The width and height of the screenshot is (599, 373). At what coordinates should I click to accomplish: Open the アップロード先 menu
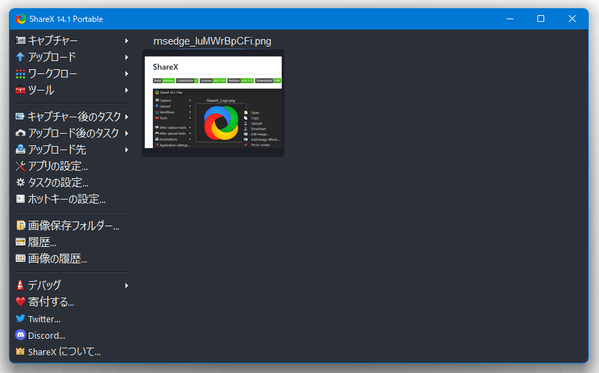click(x=73, y=149)
